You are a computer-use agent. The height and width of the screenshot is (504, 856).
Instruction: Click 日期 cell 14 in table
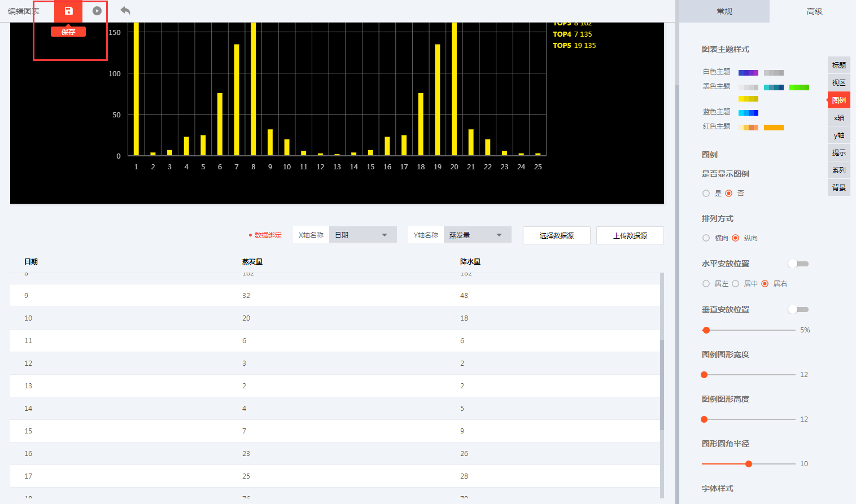(28, 409)
